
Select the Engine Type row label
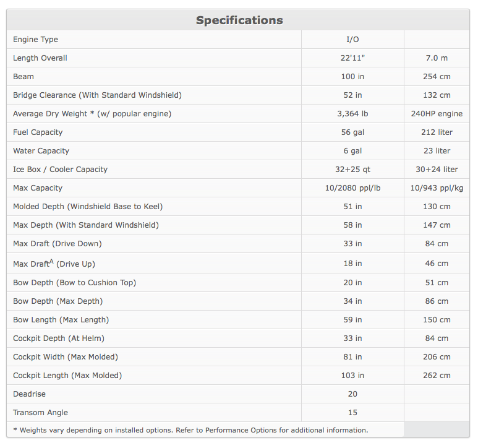[35, 40]
